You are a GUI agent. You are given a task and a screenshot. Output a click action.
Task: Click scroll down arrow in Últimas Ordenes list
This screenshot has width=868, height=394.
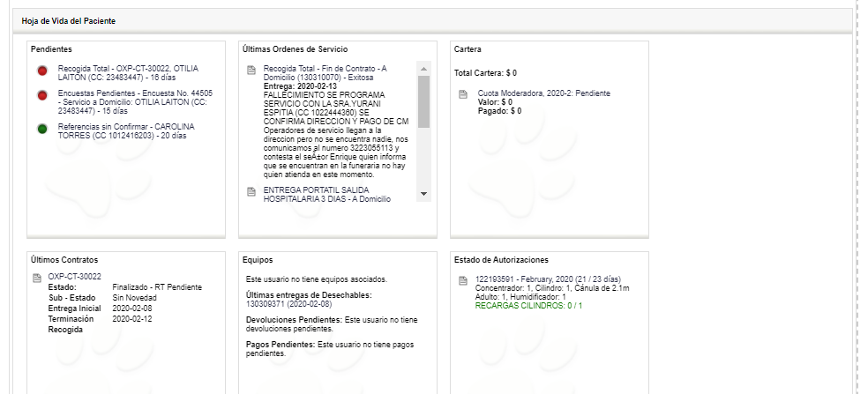click(424, 194)
